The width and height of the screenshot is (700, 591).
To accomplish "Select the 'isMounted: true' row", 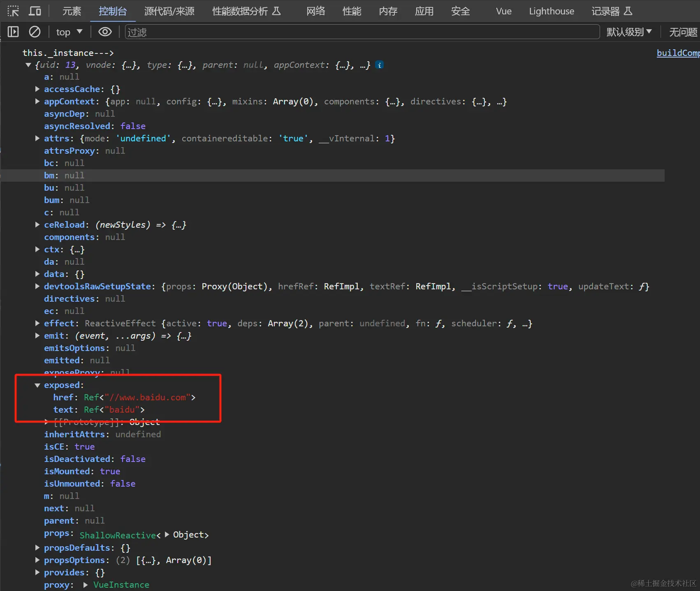I will tap(82, 471).
